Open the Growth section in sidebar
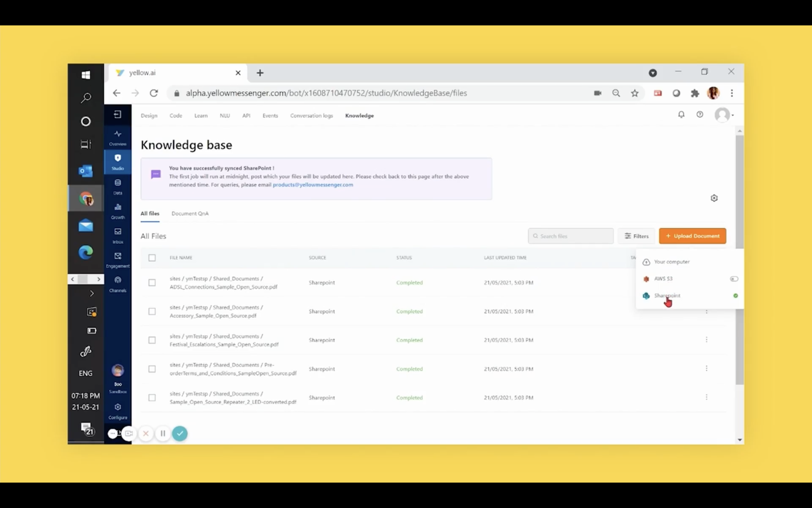 (x=118, y=211)
